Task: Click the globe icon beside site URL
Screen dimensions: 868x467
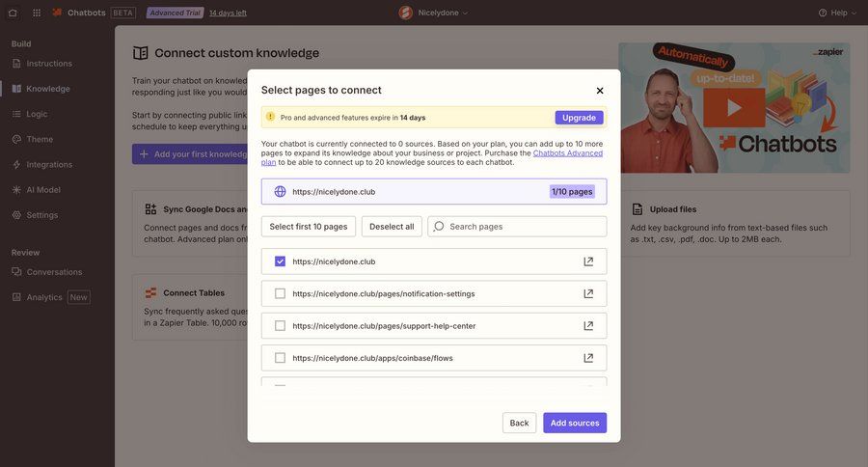Action: coord(280,192)
